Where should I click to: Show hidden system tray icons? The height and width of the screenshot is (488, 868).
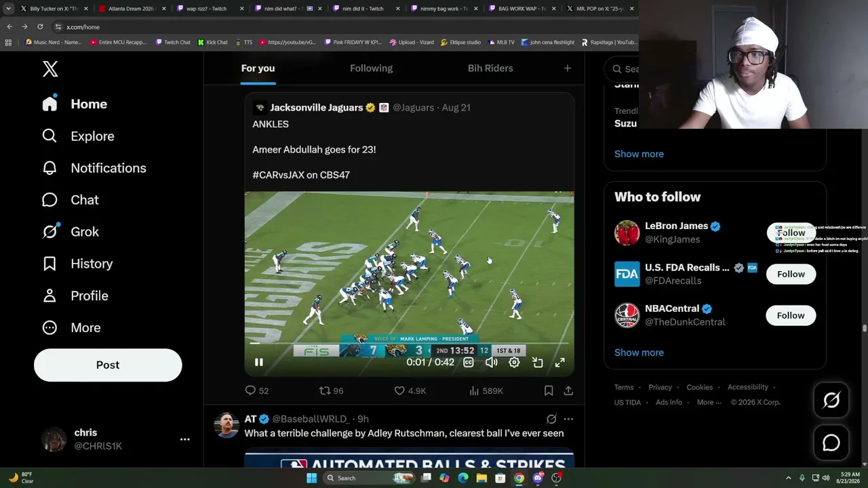pos(788,478)
